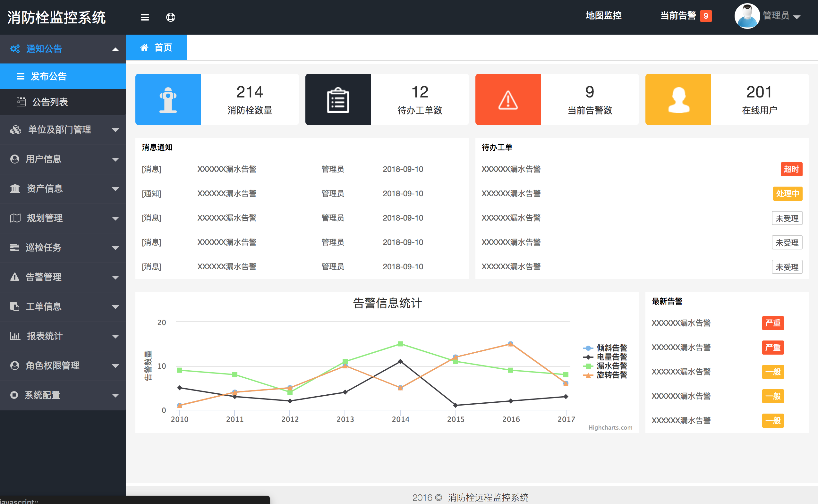The image size is (818, 504).
Task: Click the 超时 status badge
Action: tap(791, 169)
